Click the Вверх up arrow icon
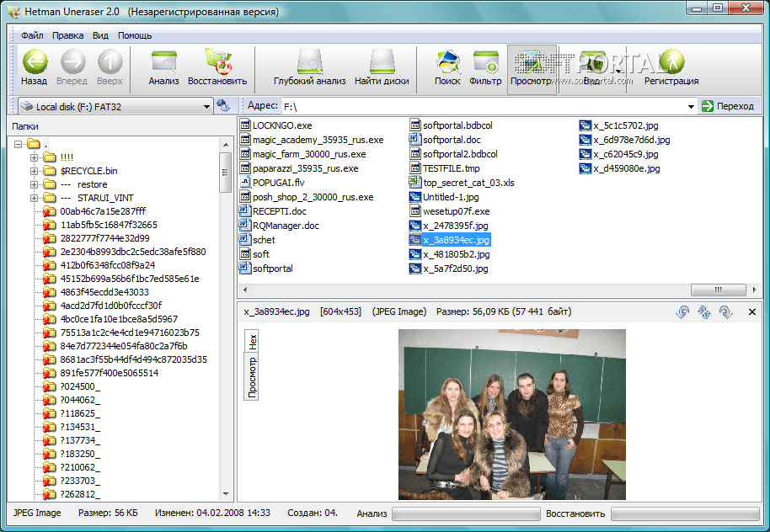770x532 pixels. 110,62
